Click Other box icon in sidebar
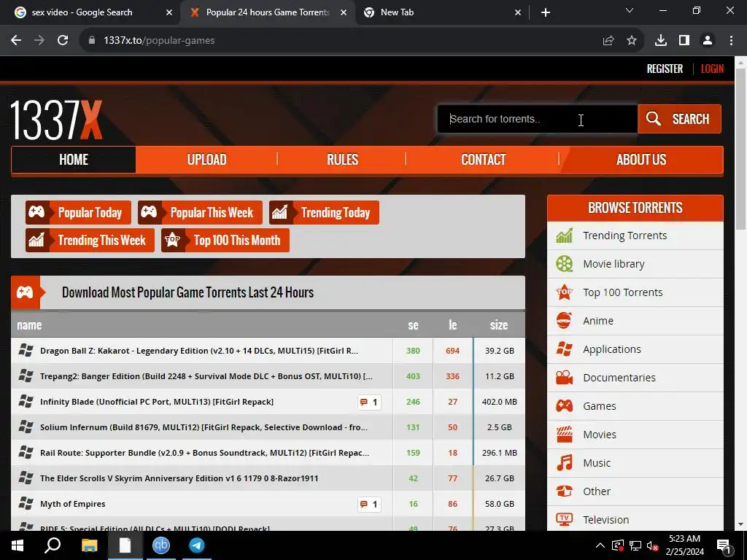The image size is (747, 560). pos(564,491)
